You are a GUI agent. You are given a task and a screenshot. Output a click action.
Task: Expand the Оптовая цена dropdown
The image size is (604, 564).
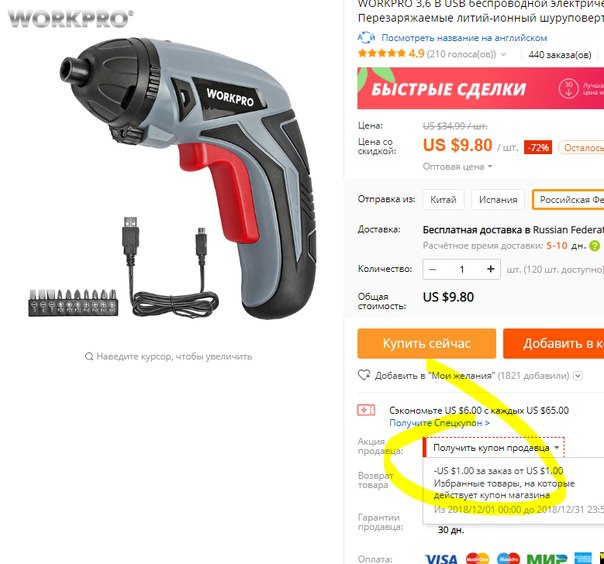tap(457, 167)
